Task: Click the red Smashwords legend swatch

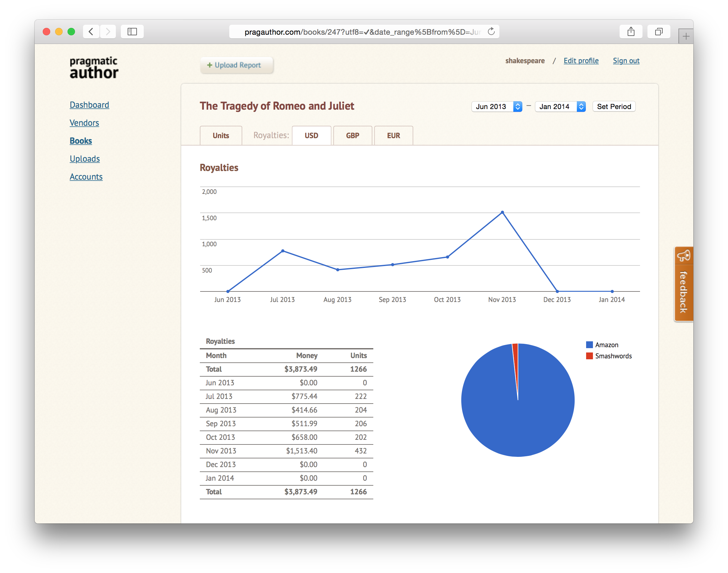Action: coord(589,356)
